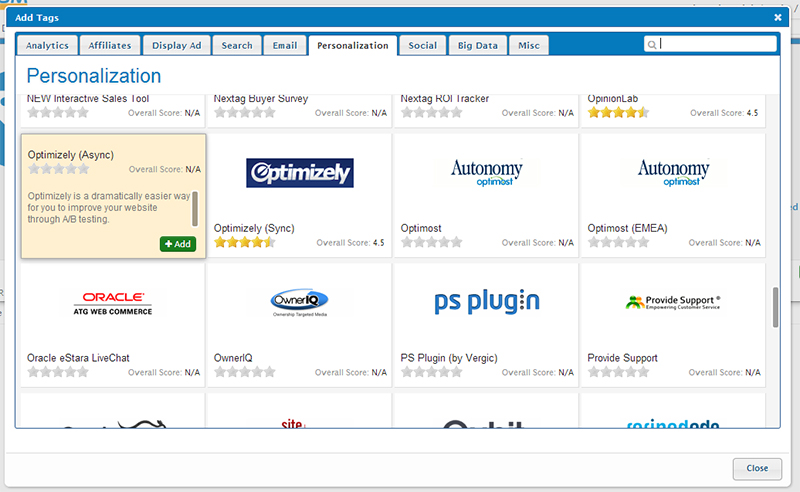Click the Provide Support logo

[673, 302]
